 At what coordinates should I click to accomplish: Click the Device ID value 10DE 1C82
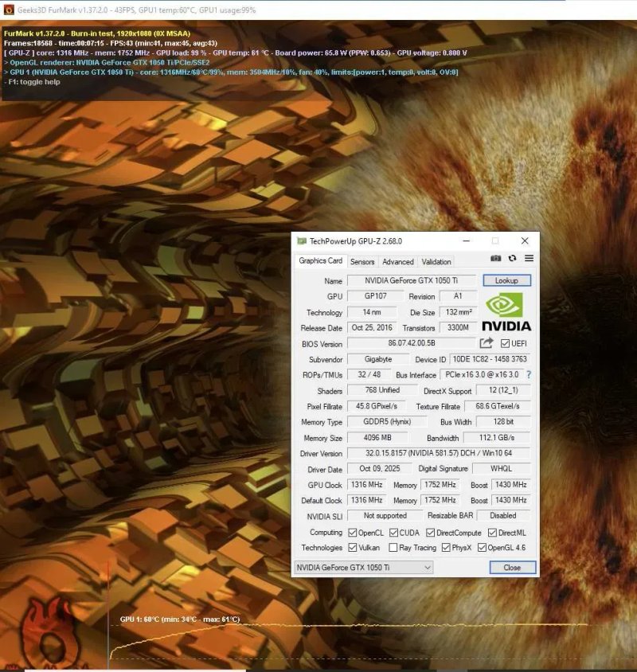coord(490,359)
